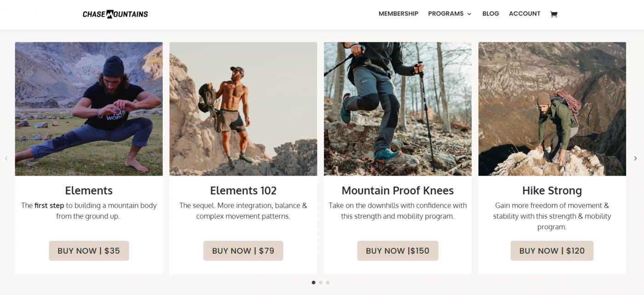Select the second carousel pagination dot
644x295 pixels.
click(x=321, y=283)
